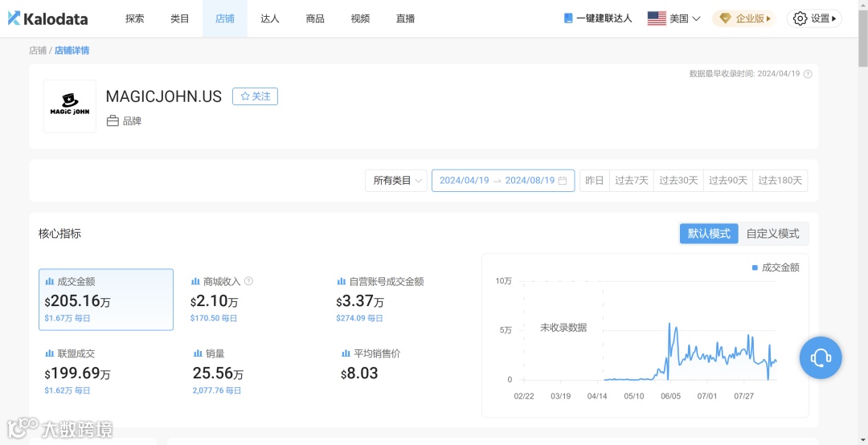Click bar chart icon beside 平均销售价
Image resolution: width=868 pixels, height=445 pixels.
click(x=346, y=353)
